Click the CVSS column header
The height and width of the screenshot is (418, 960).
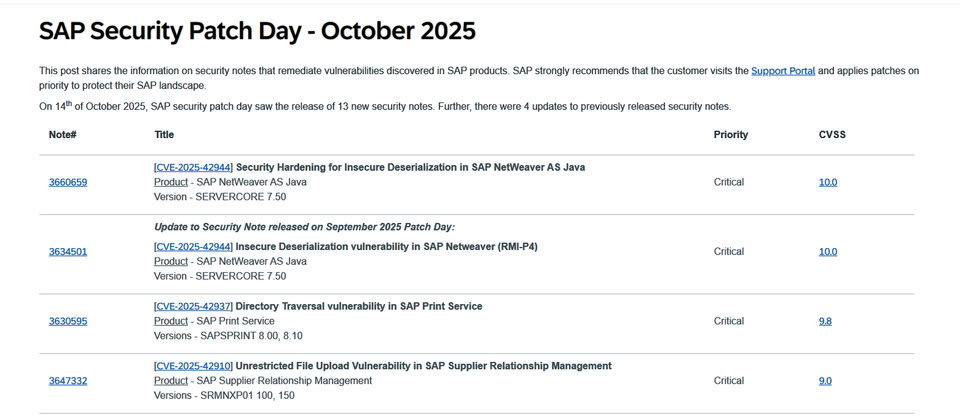click(x=832, y=134)
